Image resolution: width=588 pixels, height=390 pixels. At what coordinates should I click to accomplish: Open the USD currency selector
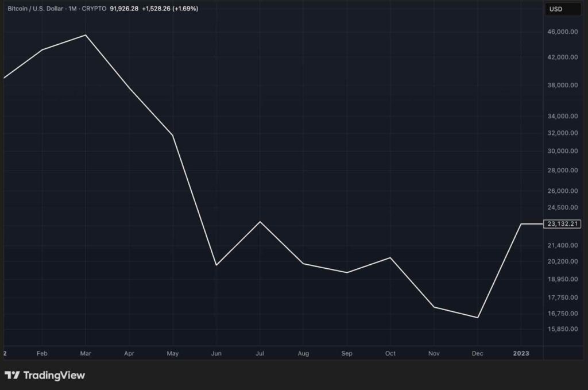click(x=563, y=9)
